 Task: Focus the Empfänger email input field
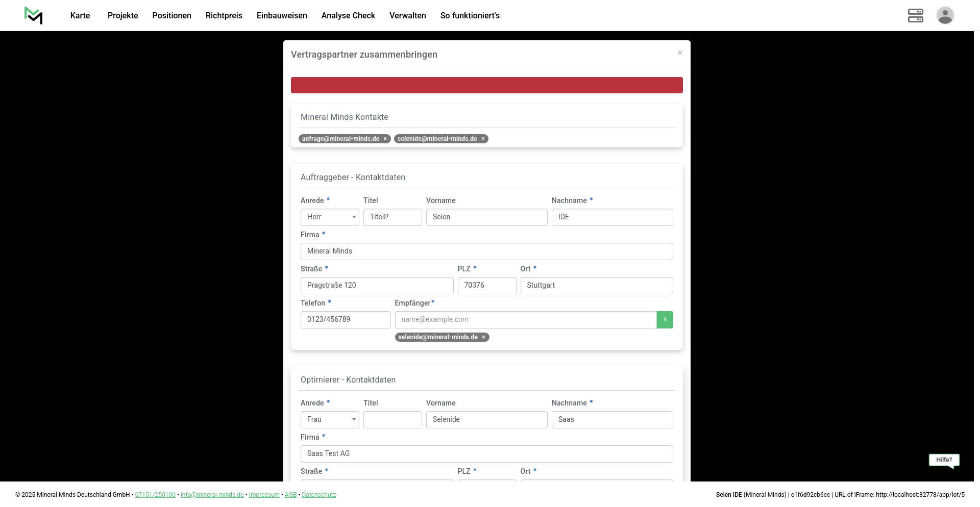pyautogui.click(x=525, y=320)
